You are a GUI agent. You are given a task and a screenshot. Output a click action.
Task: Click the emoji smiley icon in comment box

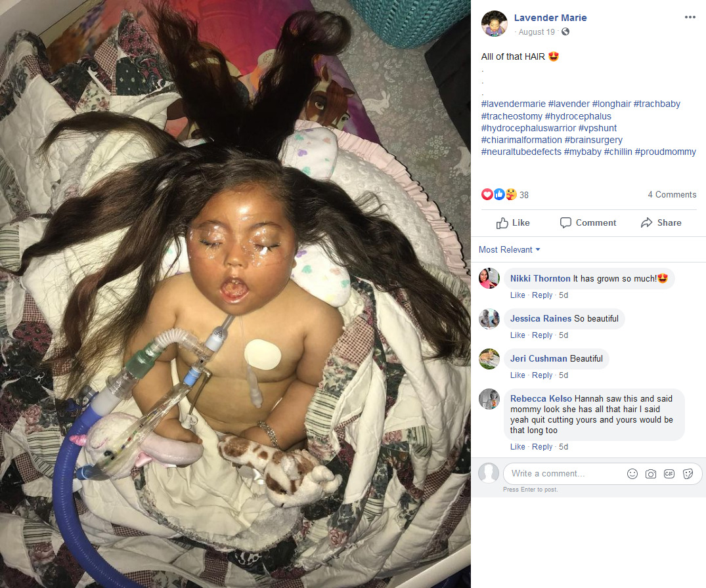click(632, 474)
